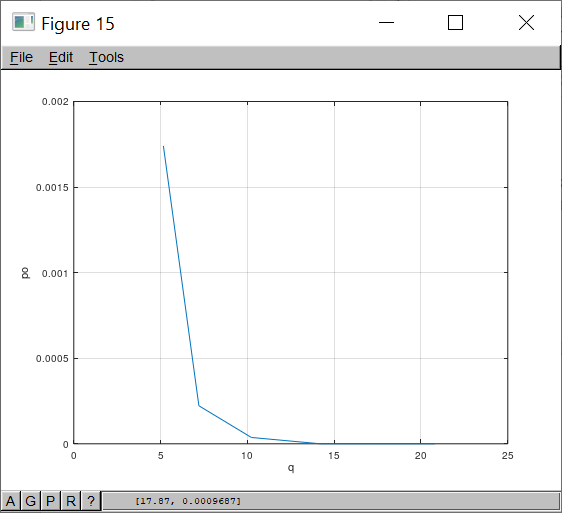The image size is (562, 513).
Task: Click the y-axis label po
Action: pos(25,273)
